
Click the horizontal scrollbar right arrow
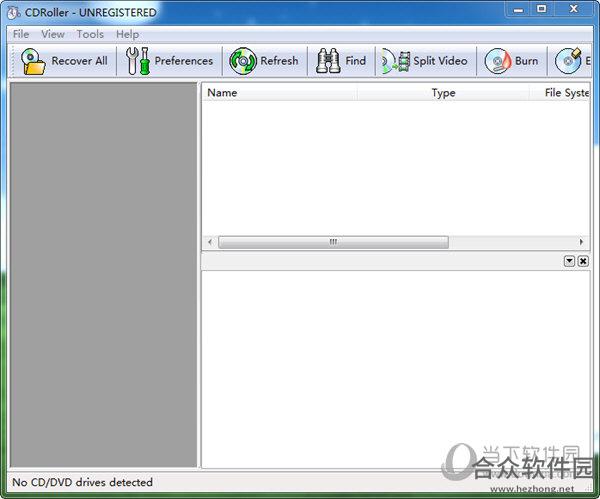[x=581, y=242]
